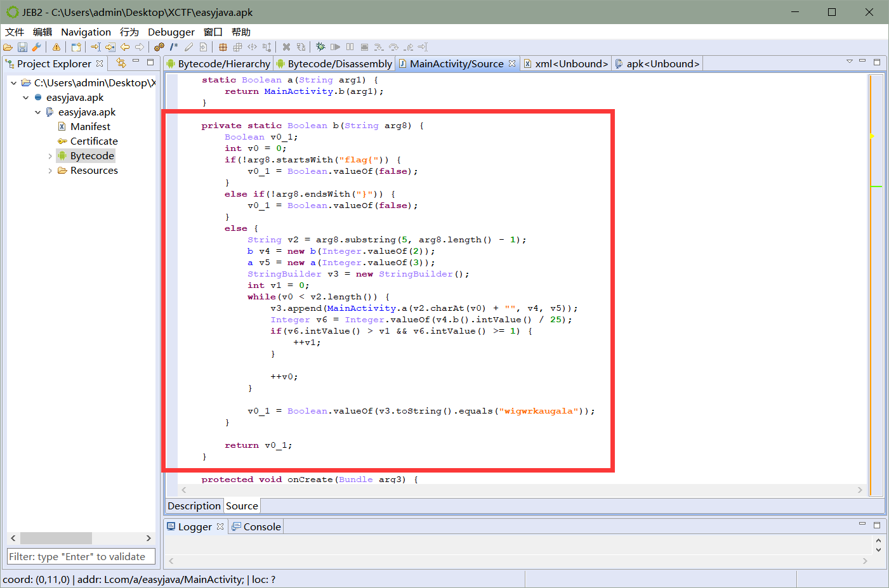Click the share project toolbar icon
This screenshot has height=588, width=889.
click(76, 47)
